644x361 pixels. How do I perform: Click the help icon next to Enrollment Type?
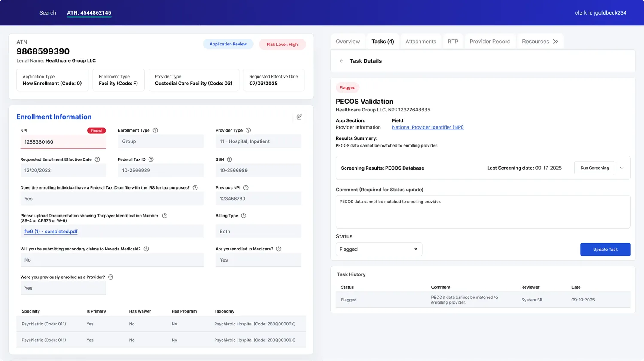click(155, 130)
